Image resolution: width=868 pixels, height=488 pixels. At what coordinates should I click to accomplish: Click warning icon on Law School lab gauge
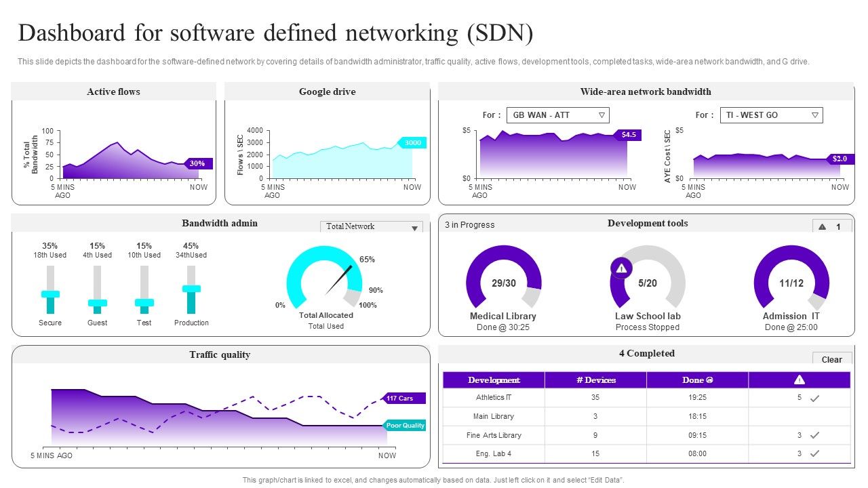(x=621, y=268)
